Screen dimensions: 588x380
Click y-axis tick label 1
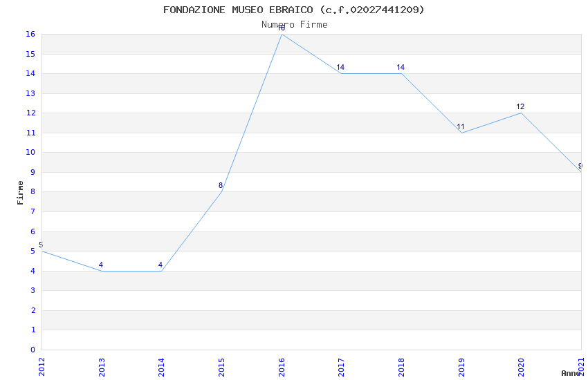tap(33, 330)
